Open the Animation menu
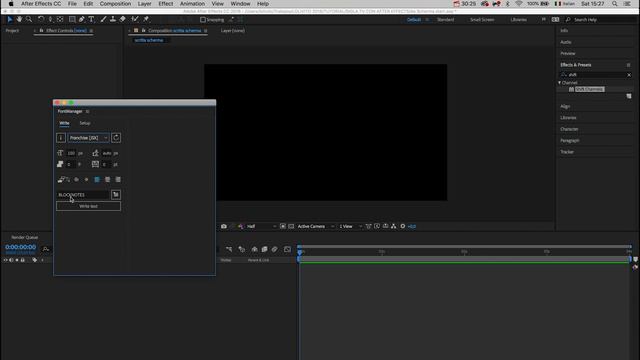Image resolution: width=640 pixels, height=360 pixels. click(192, 4)
